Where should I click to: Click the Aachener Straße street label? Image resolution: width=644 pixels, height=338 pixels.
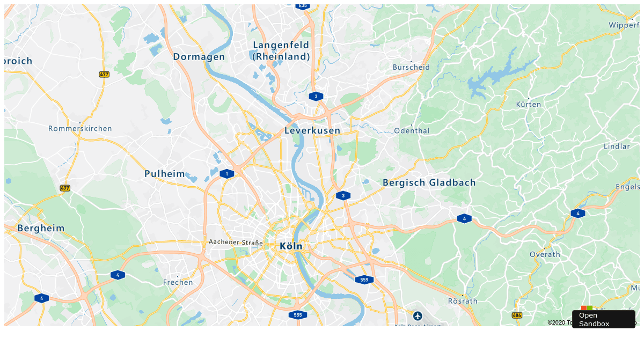click(236, 243)
